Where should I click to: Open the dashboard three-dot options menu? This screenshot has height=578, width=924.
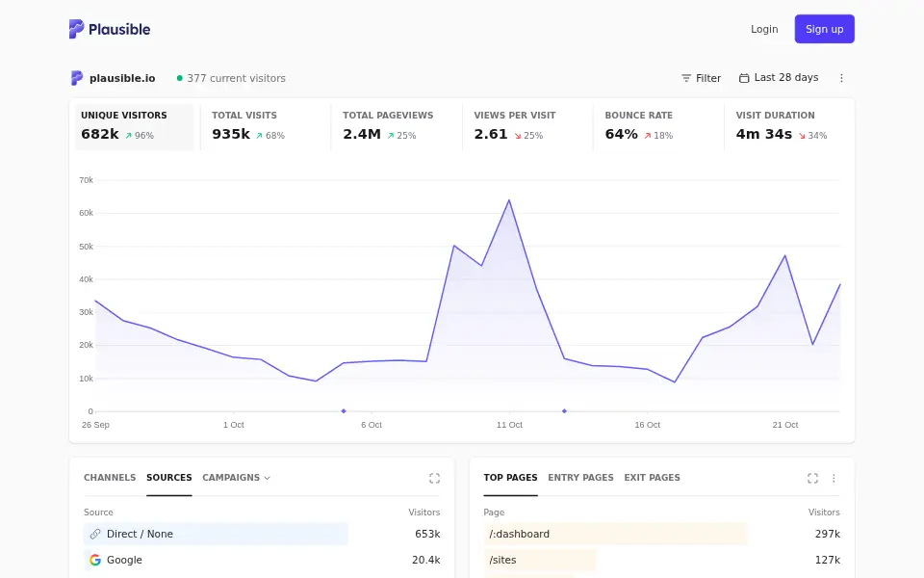click(x=841, y=78)
